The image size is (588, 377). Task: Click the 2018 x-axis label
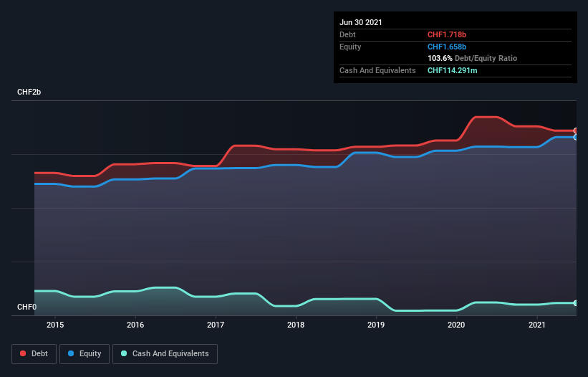pos(296,325)
